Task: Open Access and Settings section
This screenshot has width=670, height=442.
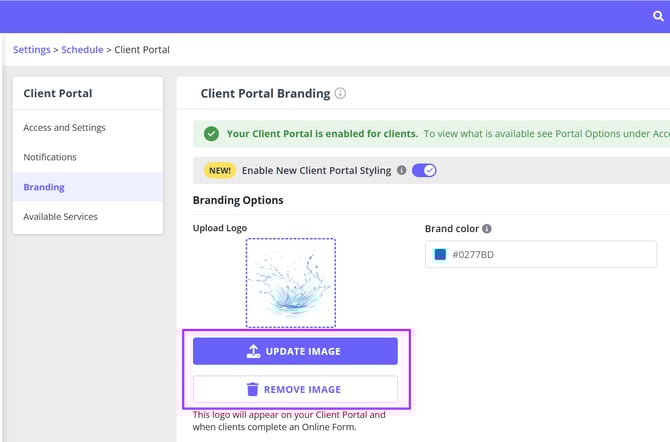Action: click(x=65, y=128)
